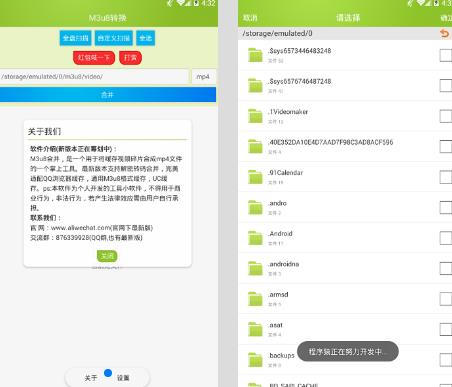Click the /storage/emulated/0 path bar
Screen dimensions: 452x387
point(345,33)
